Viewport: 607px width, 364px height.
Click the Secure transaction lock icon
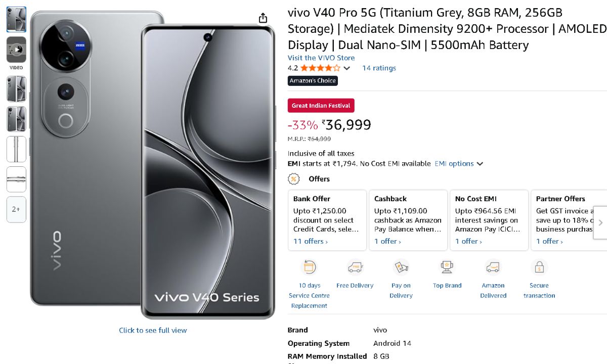539,267
